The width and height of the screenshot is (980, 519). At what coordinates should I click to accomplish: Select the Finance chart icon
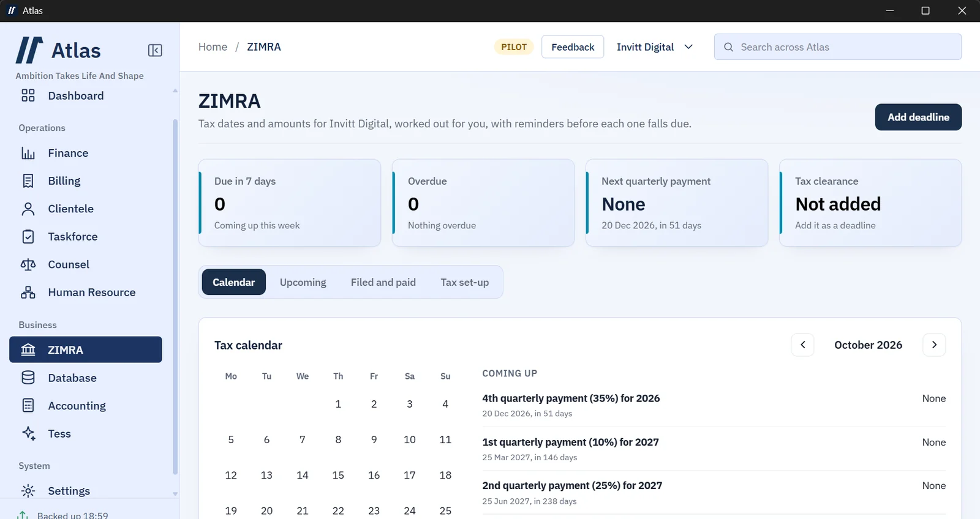(x=28, y=153)
